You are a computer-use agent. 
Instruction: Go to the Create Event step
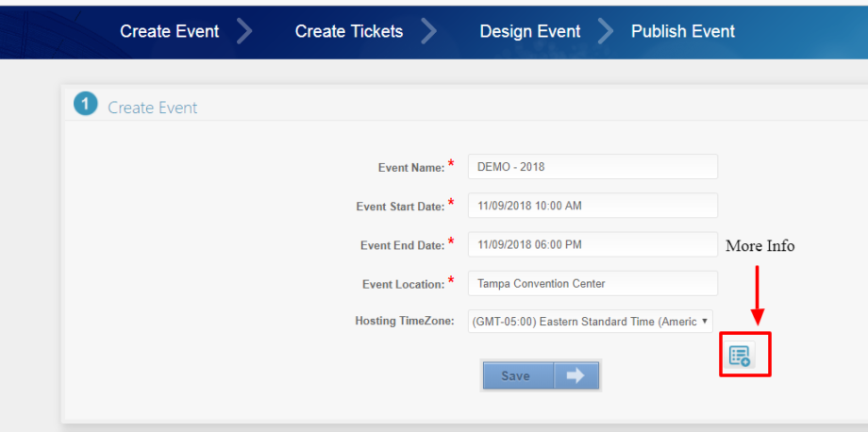[169, 31]
